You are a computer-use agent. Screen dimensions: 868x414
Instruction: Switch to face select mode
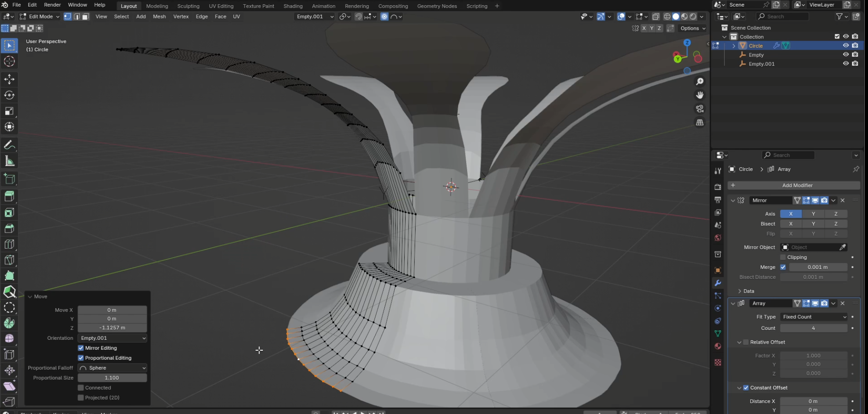click(x=86, y=17)
